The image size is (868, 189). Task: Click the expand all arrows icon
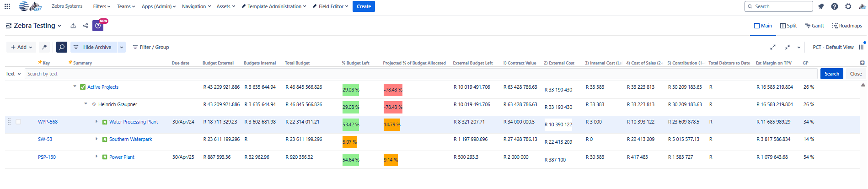pos(773,47)
